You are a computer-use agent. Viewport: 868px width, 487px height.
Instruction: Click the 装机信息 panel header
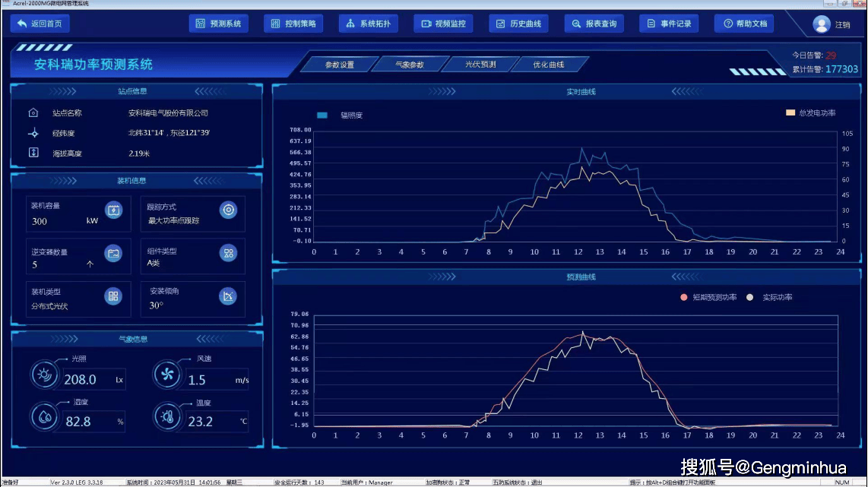tap(131, 181)
